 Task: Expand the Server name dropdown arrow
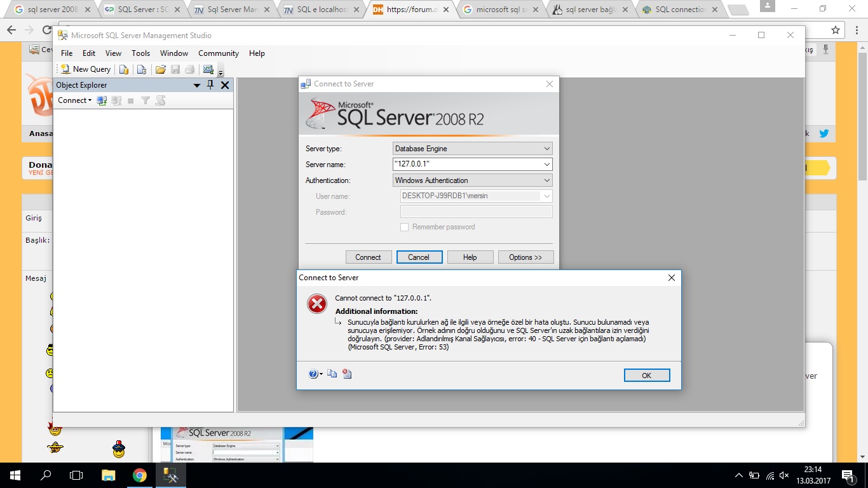point(546,165)
